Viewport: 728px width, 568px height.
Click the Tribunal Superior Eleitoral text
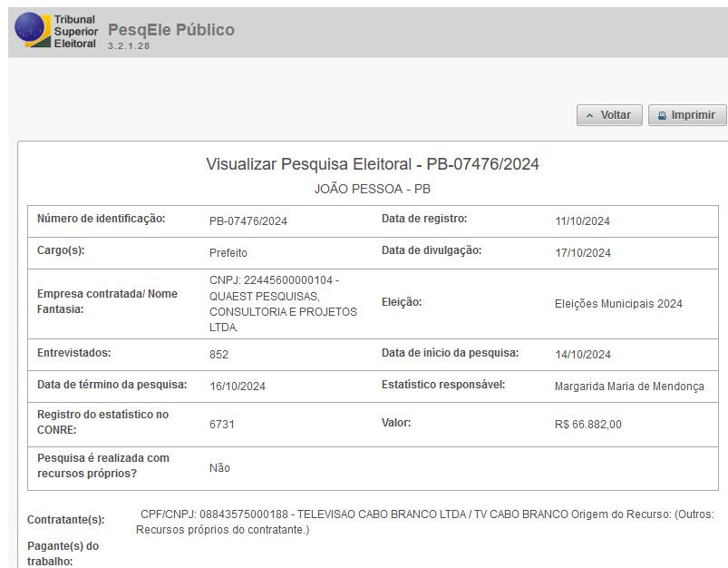click(75, 31)
